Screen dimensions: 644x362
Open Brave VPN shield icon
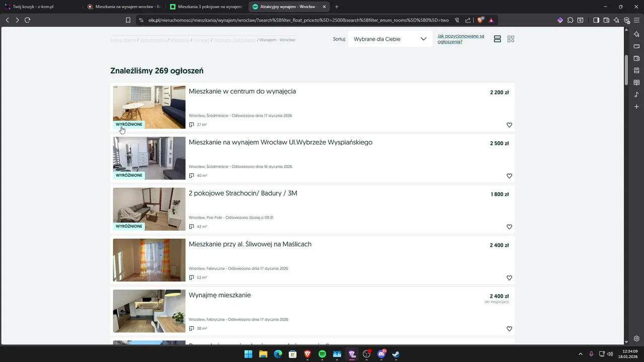[626, 20]
